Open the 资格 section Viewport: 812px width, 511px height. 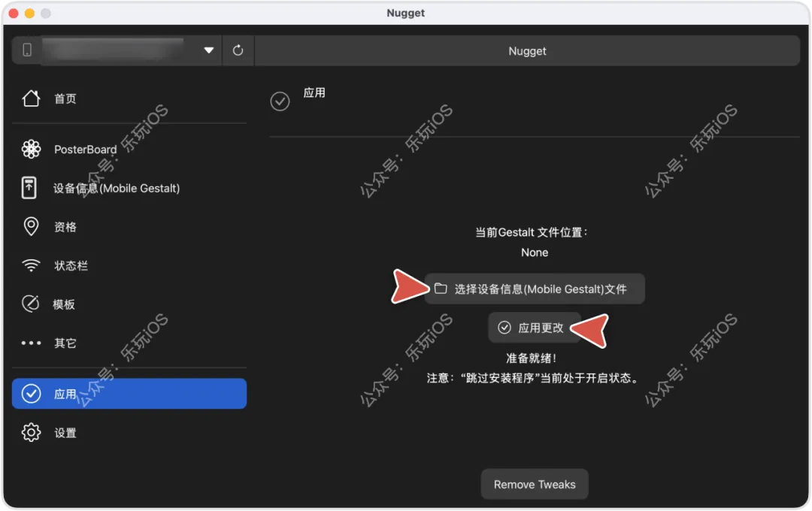(129, 227)
